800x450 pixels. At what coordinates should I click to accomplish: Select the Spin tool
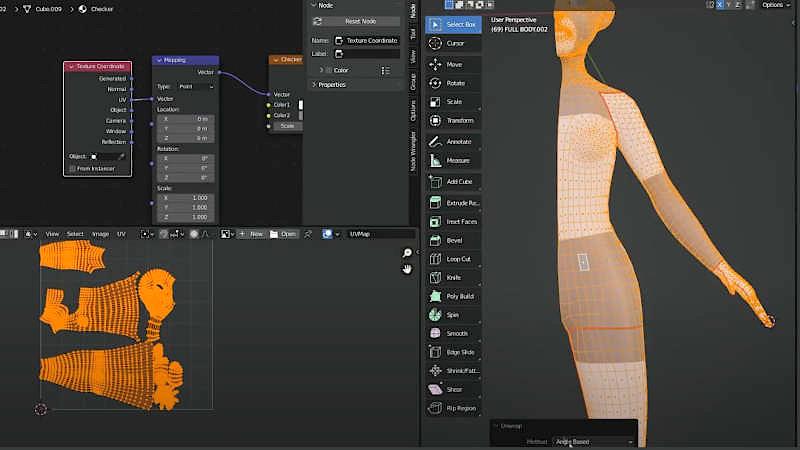[x=453, y=315]
